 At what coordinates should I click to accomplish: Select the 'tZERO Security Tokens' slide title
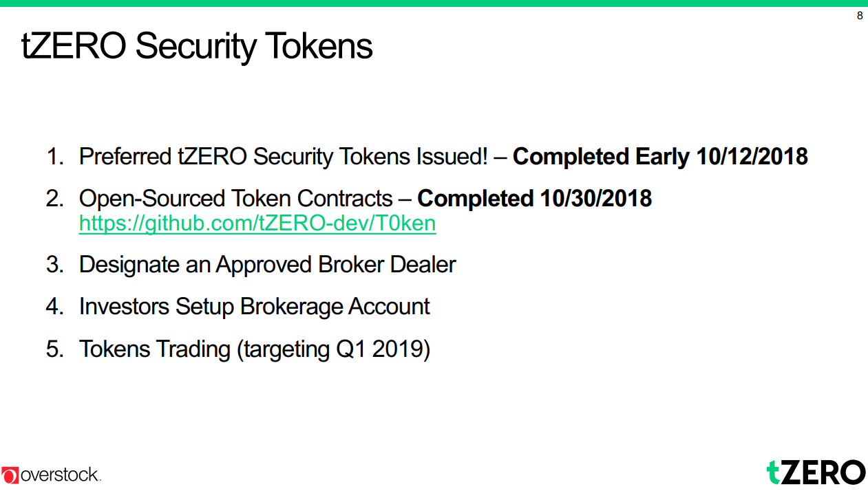[198, 47]
